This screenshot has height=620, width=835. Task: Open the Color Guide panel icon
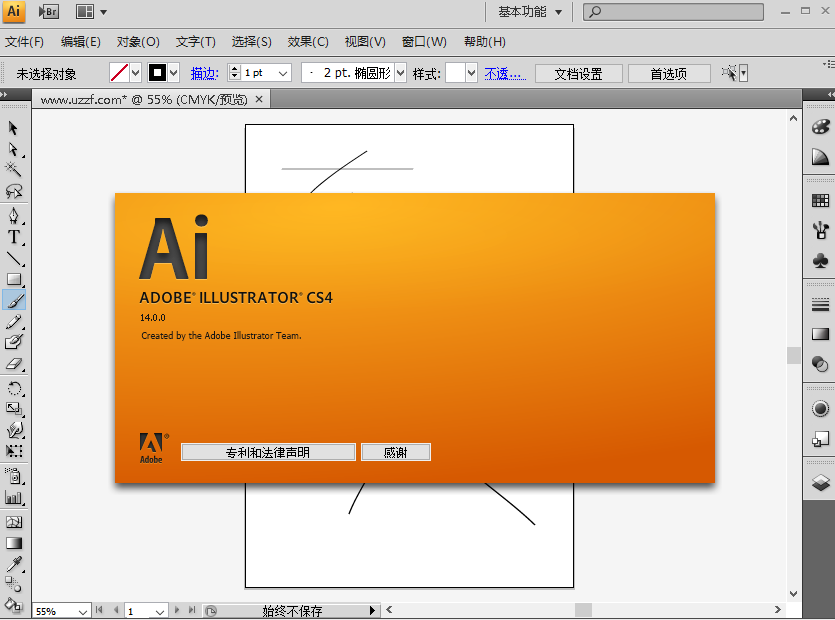tap(820, 157)
